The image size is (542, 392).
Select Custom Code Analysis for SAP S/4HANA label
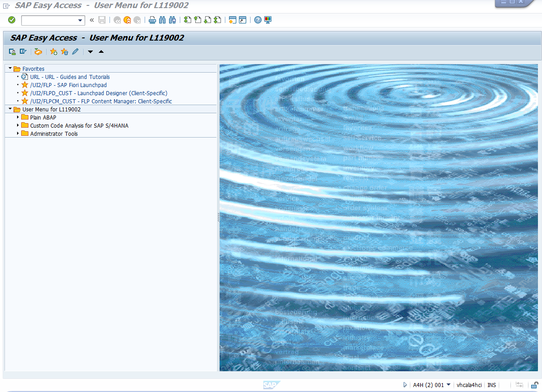pyautogui.click(x=79, y=126)
